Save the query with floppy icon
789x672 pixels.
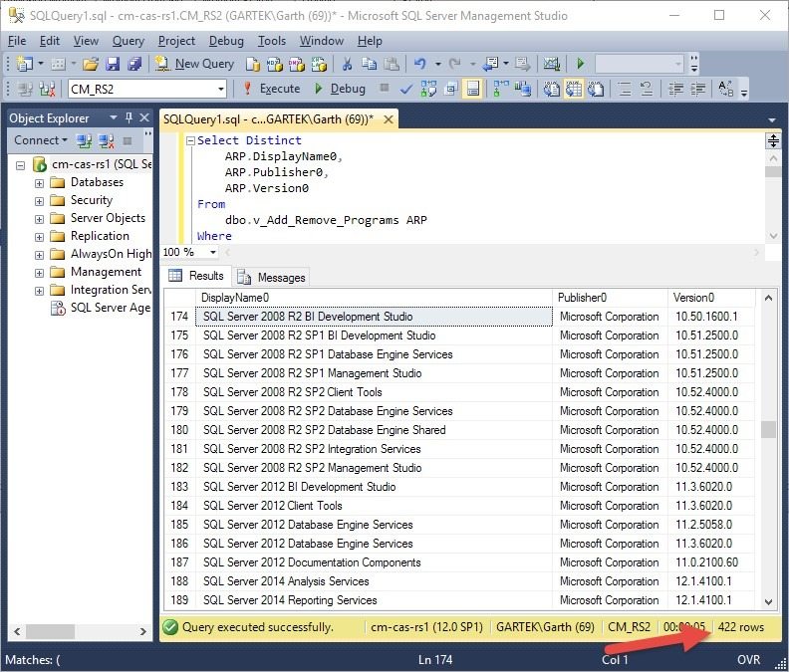click(113, 64)
